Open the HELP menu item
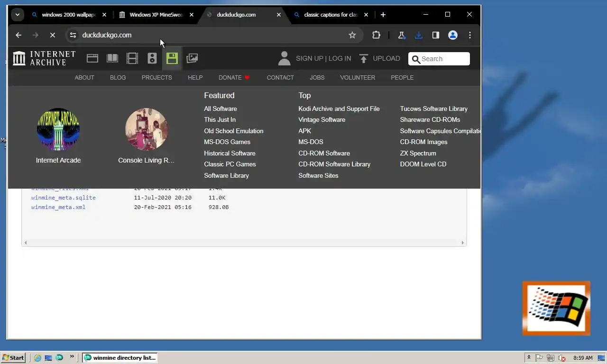The height and width of the screenshot is (364, 607). click(195, 77)
